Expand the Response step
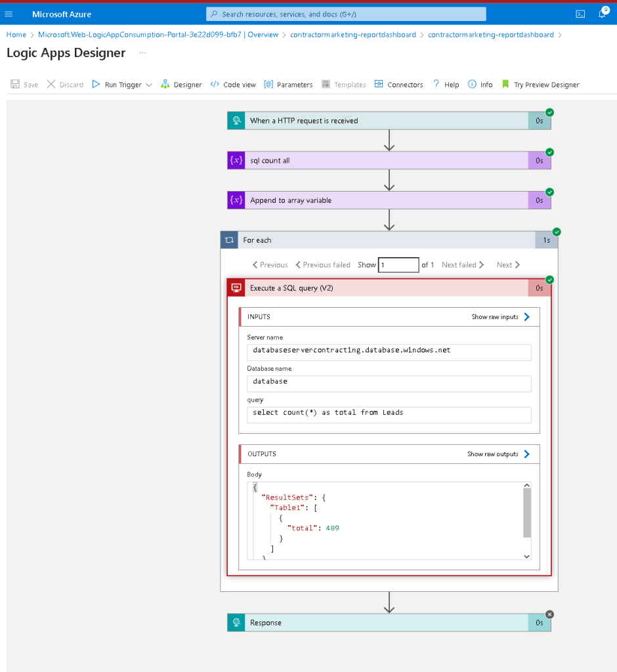 389,622
